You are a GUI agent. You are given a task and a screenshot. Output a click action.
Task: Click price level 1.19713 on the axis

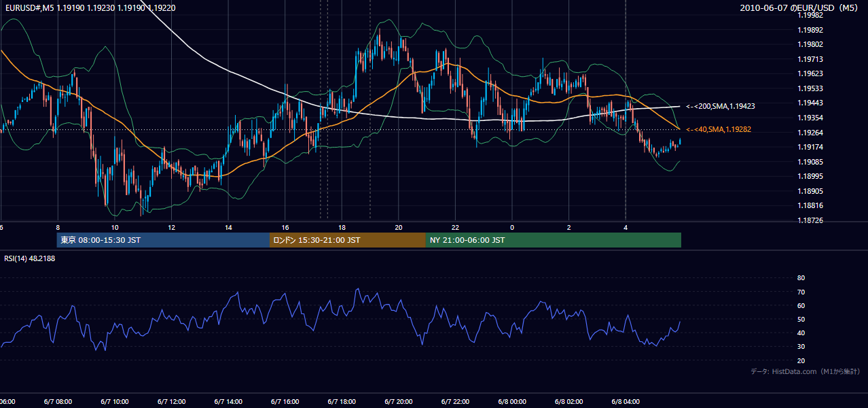[x=810, y=59]
